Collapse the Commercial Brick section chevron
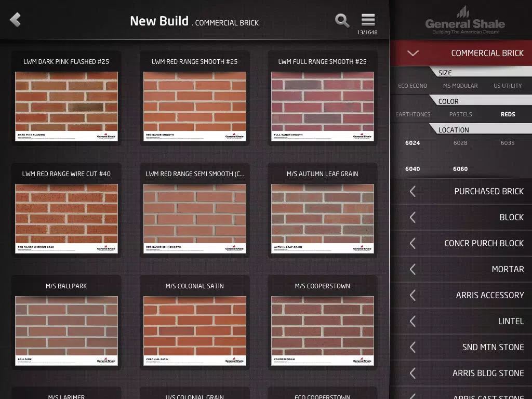Viewport: 532px width, 399px height. (x=413, y=54)
